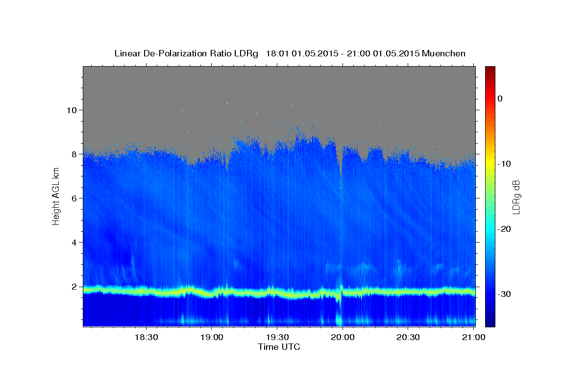
Task: Click the yellow melting-layer band near 2 km
Action: click(x=279, y=293)
